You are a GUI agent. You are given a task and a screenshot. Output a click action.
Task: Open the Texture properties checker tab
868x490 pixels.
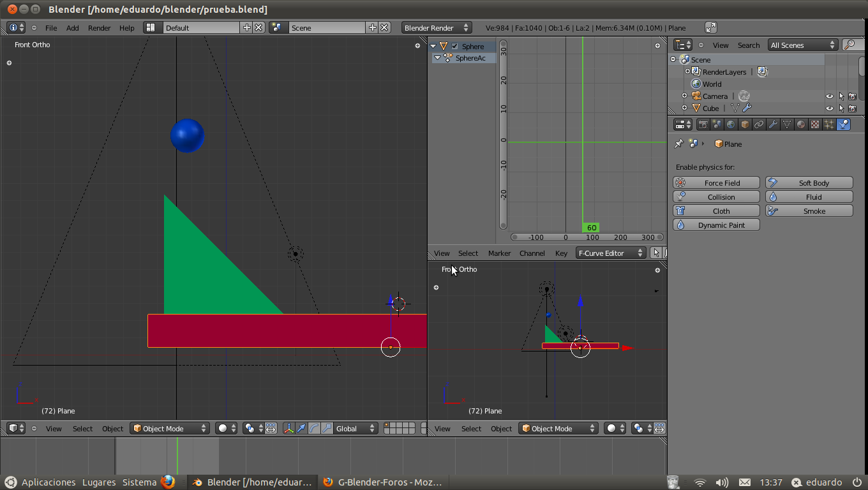point(815,125)
